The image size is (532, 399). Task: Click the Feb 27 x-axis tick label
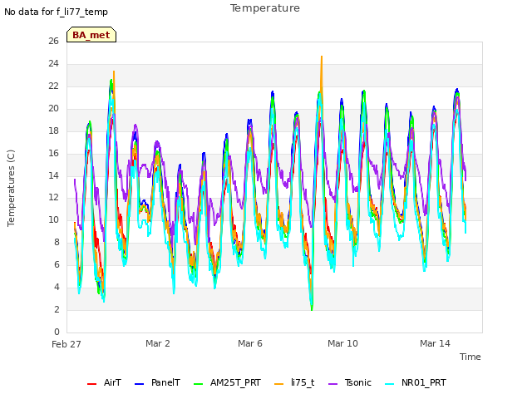click(66, 344)
